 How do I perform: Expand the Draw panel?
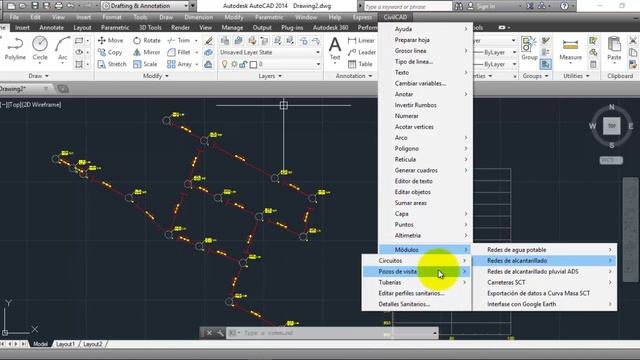(38, 76)
